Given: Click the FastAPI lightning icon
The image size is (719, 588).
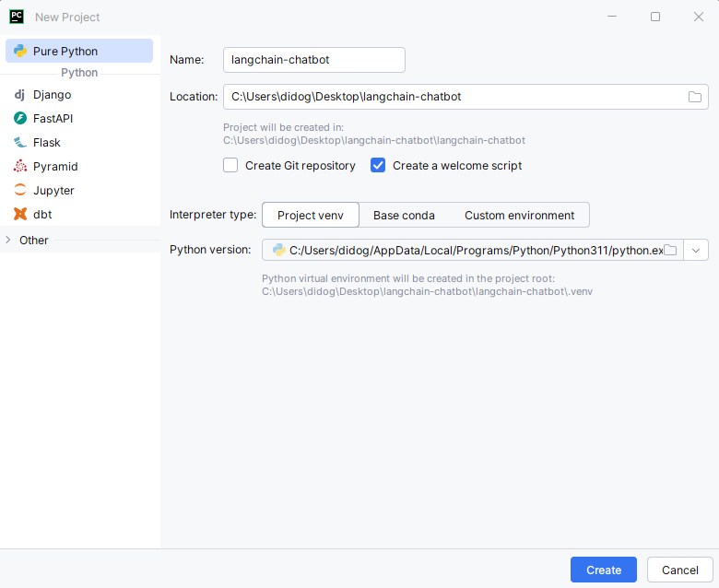Looking at the screenshot, I should [x=20, y=118].
